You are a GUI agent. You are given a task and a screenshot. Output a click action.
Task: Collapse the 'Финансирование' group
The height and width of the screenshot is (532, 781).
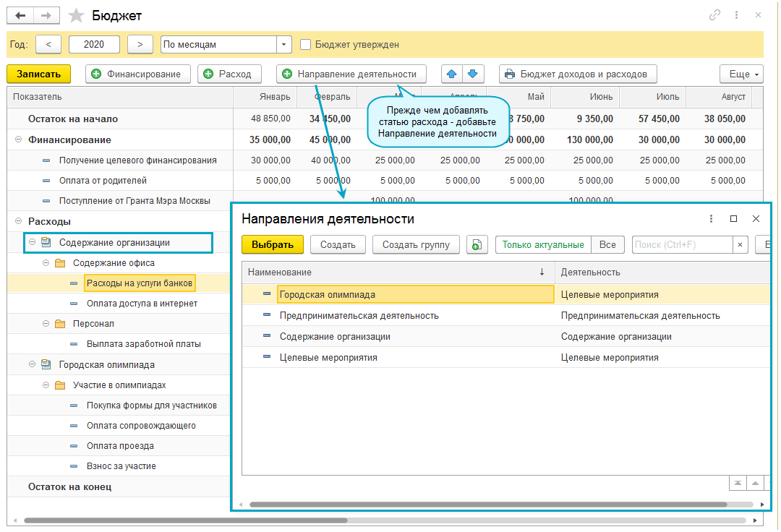18,140
